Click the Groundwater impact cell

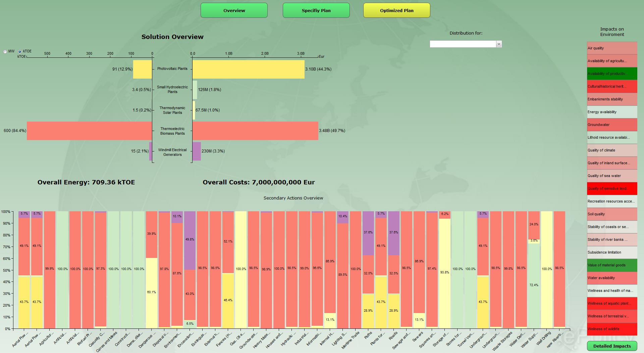612,125
